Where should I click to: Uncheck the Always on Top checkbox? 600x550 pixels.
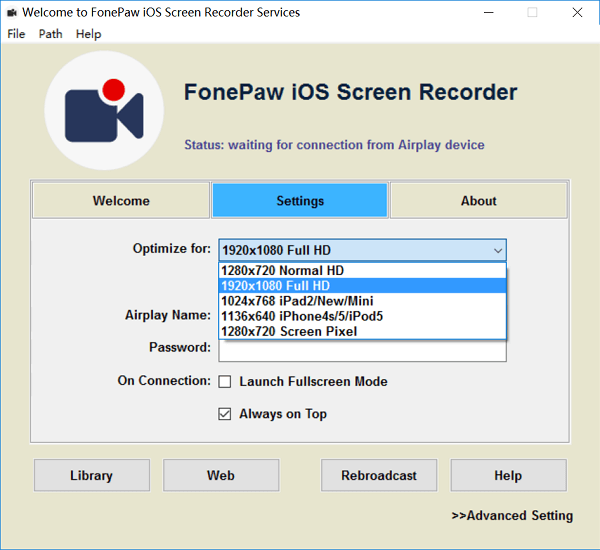(225, 414)
